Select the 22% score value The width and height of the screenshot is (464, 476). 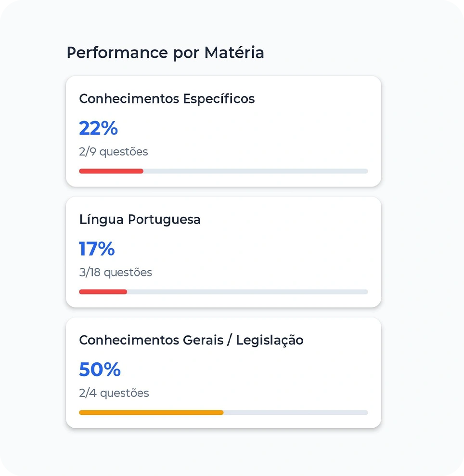(98, 128)
